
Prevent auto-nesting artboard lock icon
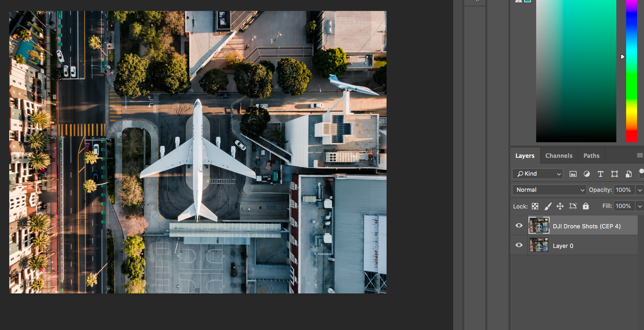(573, 206)
